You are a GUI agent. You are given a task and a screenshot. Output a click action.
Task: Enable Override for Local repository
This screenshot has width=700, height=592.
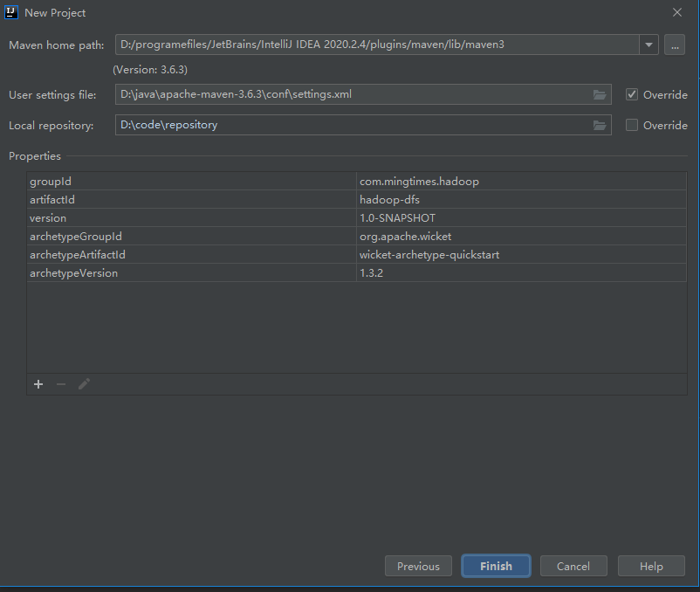pos(632,125)
